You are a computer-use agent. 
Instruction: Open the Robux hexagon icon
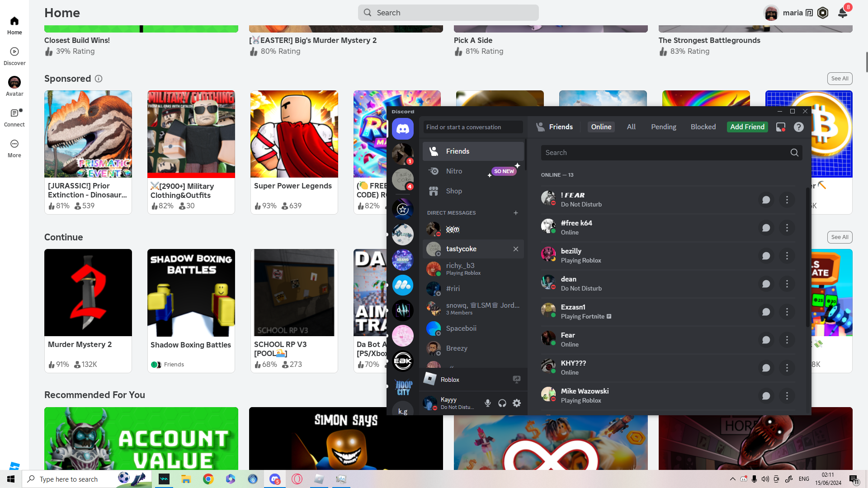[823, 13]
